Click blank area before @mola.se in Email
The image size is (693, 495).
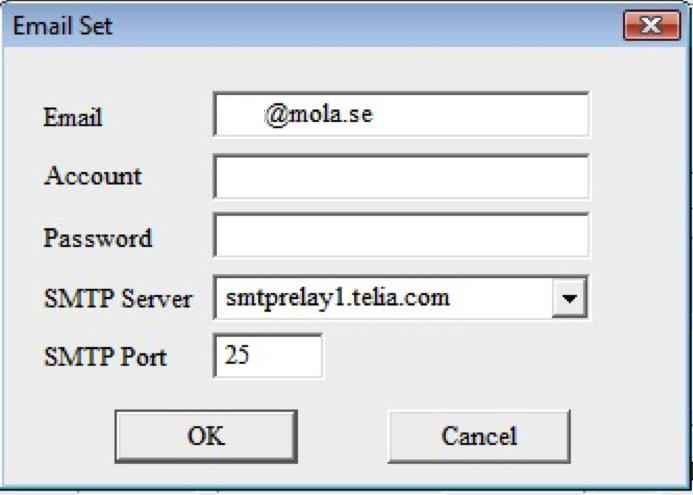pos(241,114)
